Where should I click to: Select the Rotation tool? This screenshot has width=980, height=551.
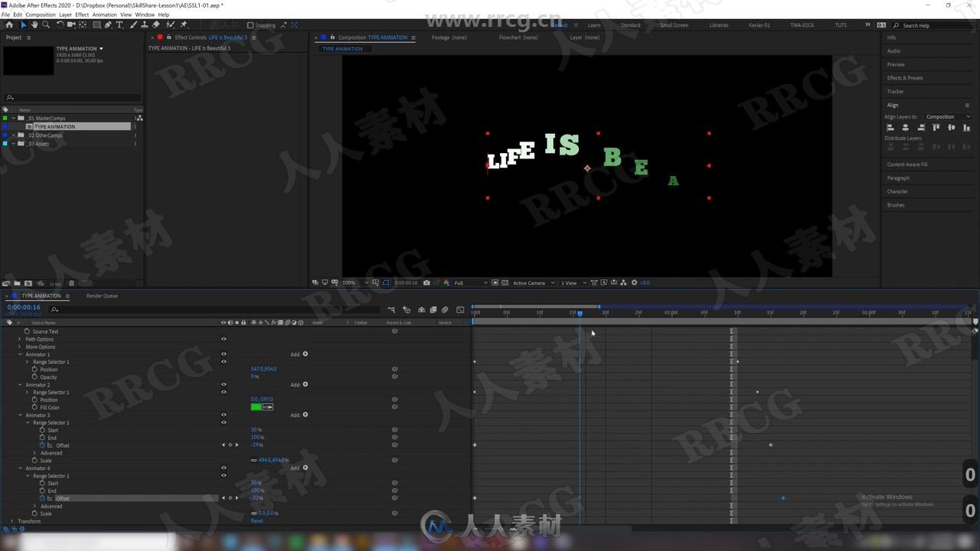pos(60,24)
